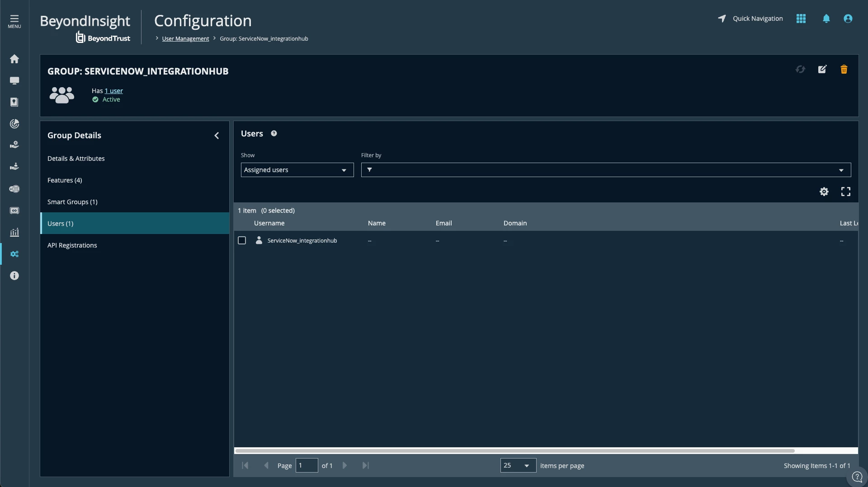Go to first page
The width and height of the screenshot is (868, 487).
tap(245, 465)
